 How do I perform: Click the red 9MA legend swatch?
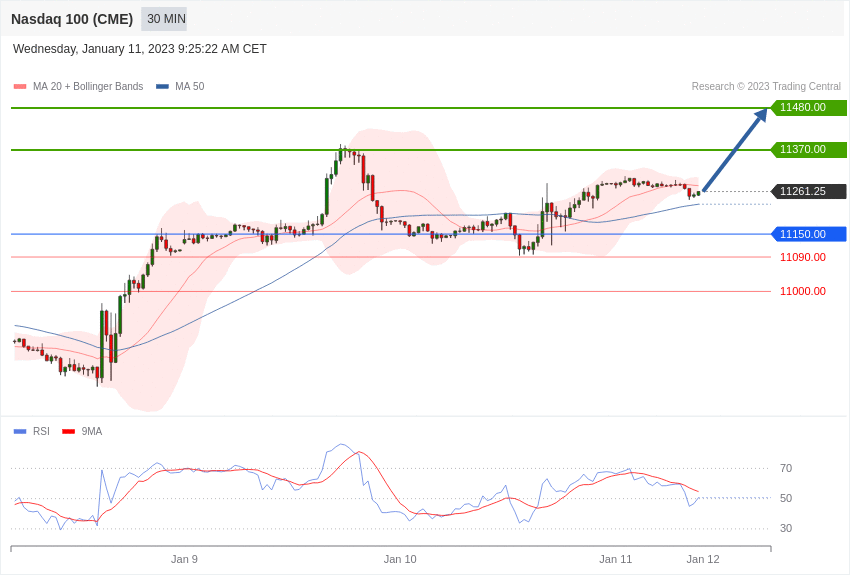point(69,431)
